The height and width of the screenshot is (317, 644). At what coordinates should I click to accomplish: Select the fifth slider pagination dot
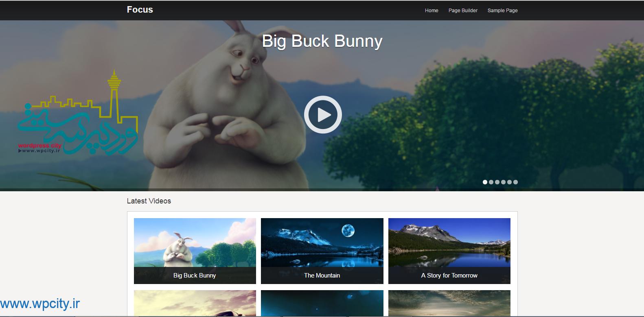(509, 182)
